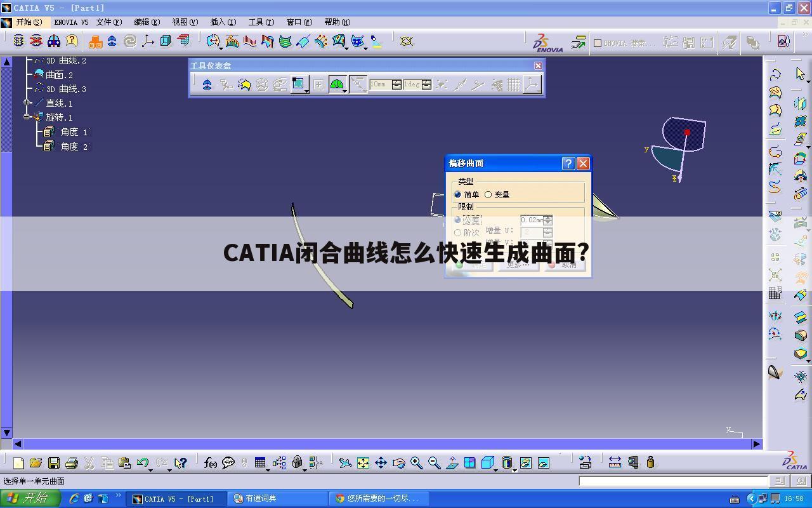
Task: Adjust the 0.02mm tolerance stepper
Action: click(547, 220)
